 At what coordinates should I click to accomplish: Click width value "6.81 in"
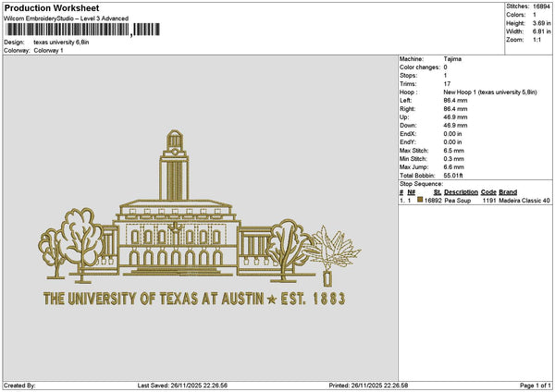[x=541, y=31]
